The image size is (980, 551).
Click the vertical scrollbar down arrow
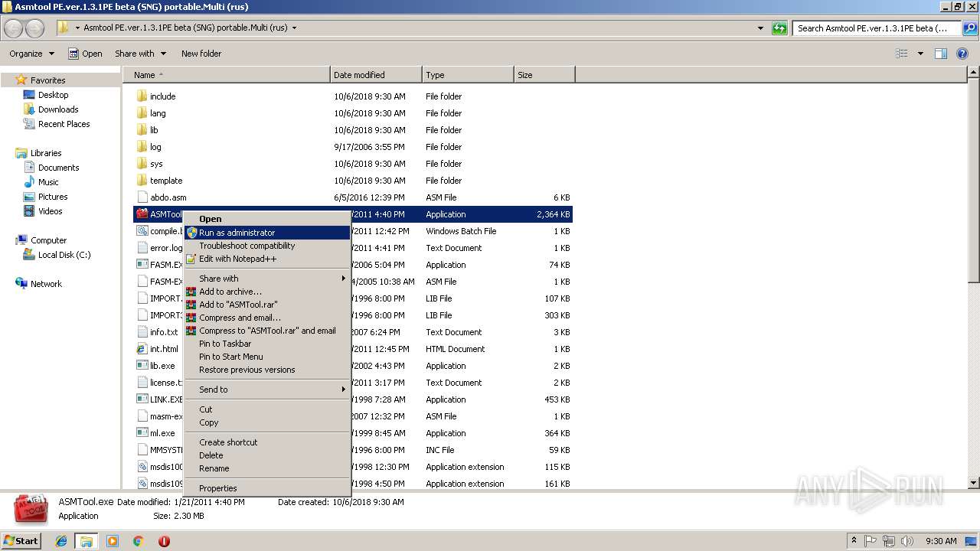[x=973, y=483]
